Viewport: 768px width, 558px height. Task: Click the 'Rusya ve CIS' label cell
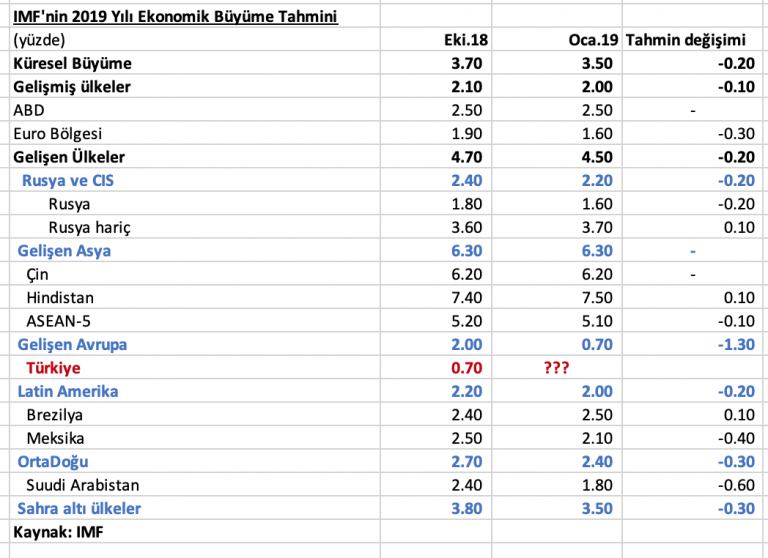[x=195, y=180]
